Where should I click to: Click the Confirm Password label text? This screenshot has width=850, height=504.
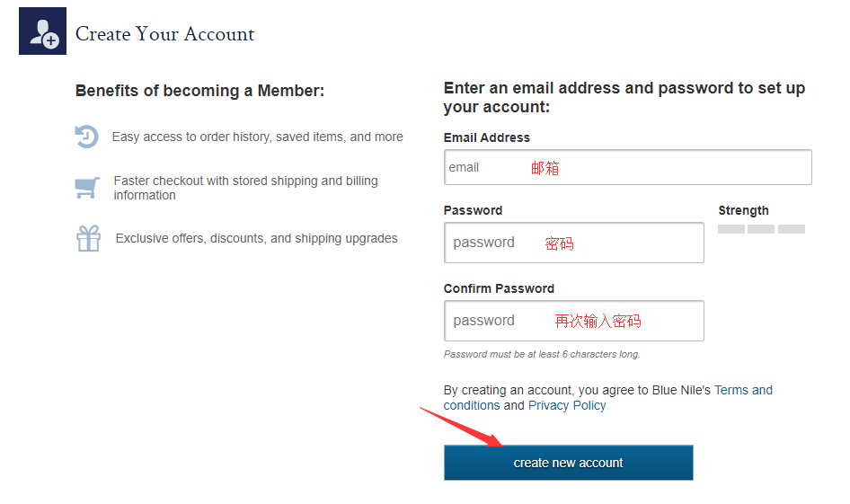coord(499,288)
